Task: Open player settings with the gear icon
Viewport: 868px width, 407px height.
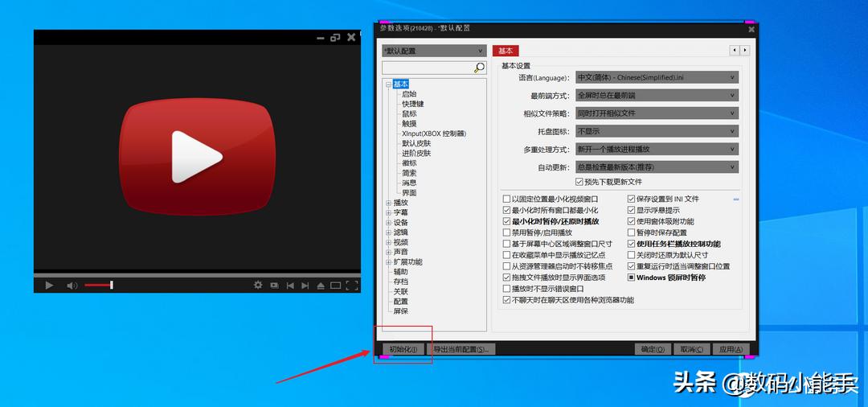Action: click(x=258, y=286)
